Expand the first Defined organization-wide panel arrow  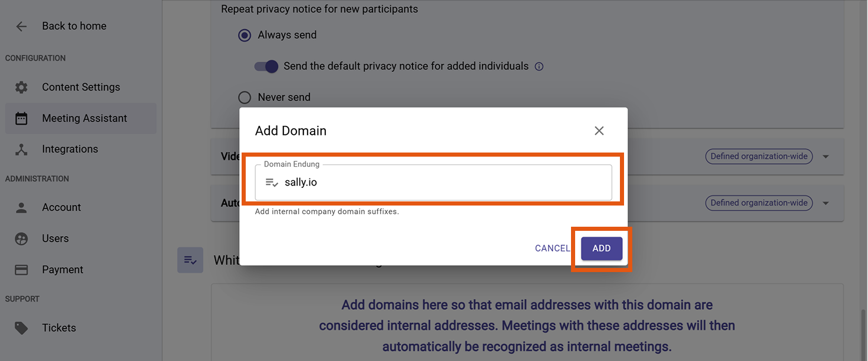[x=826, y=157]
